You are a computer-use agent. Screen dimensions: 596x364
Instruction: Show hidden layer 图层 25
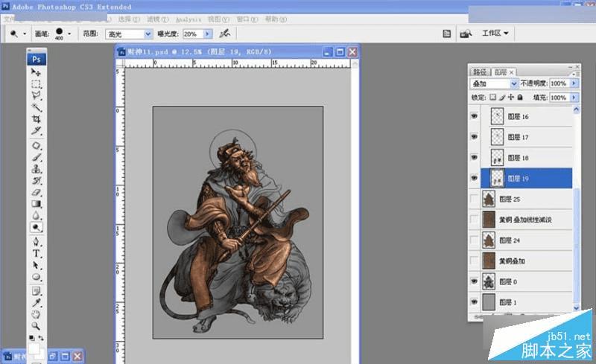coord(474,199)
